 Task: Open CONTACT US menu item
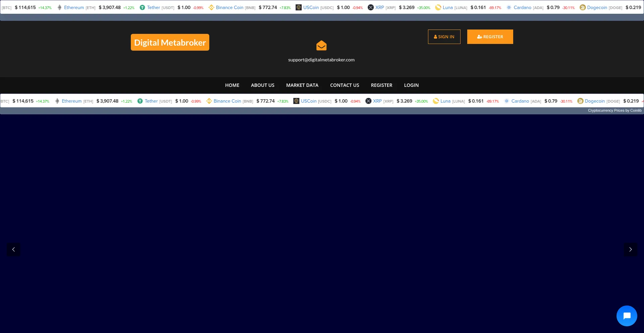click(x=344, y=85)
